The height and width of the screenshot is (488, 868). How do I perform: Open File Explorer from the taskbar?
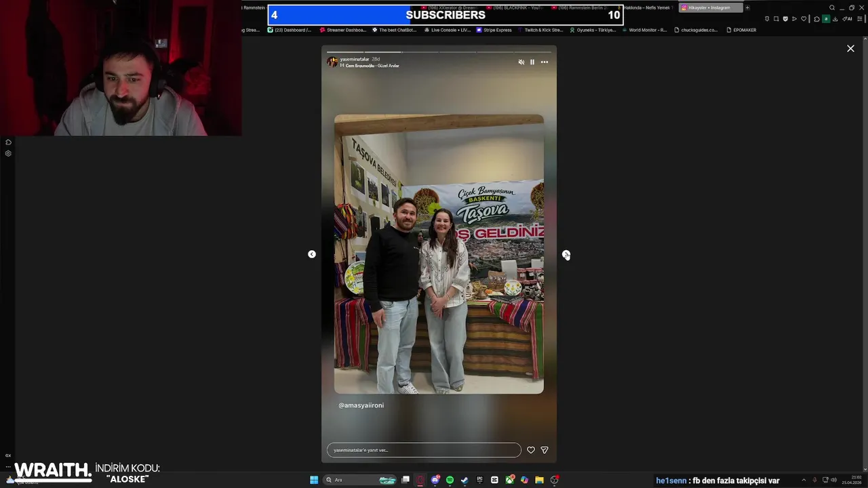[x=539, y=480]
